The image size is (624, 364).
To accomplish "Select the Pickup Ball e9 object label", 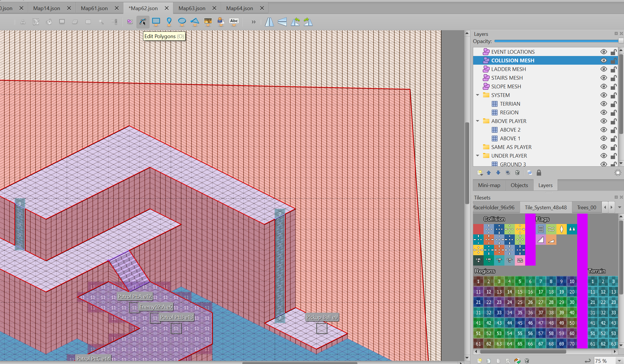I will point(322,317).
